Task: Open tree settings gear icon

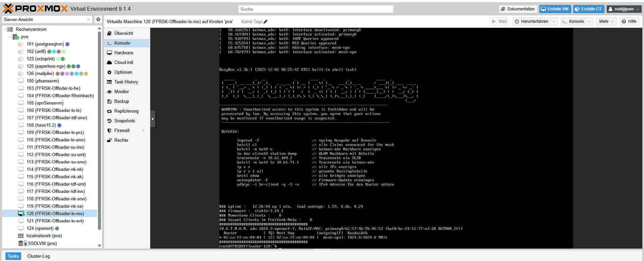Action: coord(98,19)
